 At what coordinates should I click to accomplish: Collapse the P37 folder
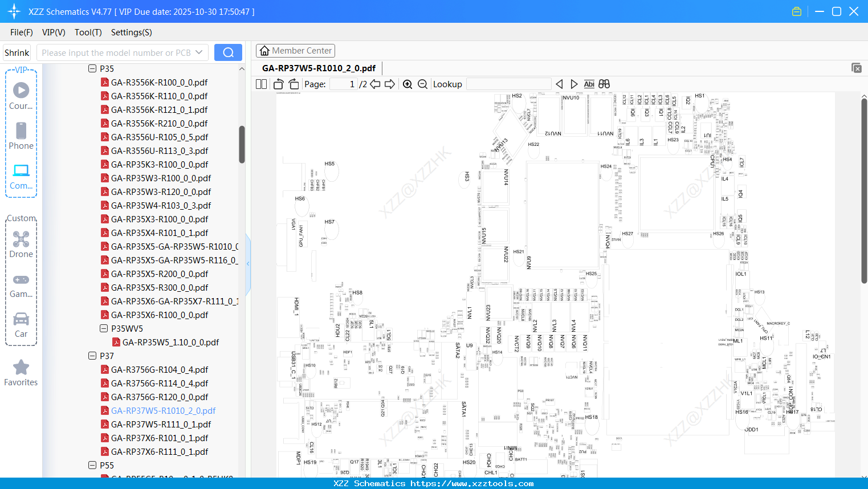coord(92,356)
